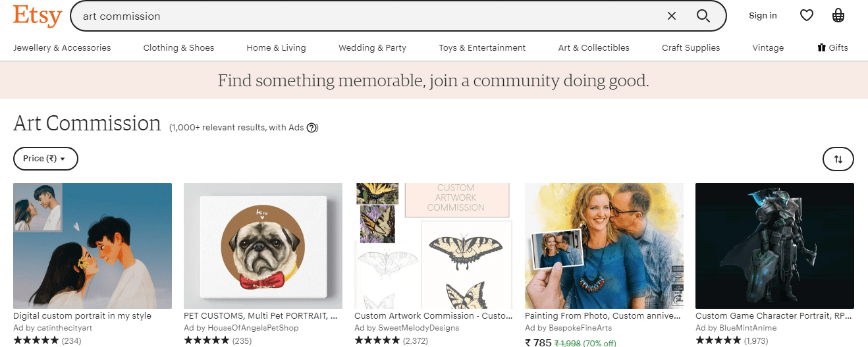This screenshot has height=347, width=868.
Task: Open the pug pet portrait thumbnail
Action: coord(263,246)
